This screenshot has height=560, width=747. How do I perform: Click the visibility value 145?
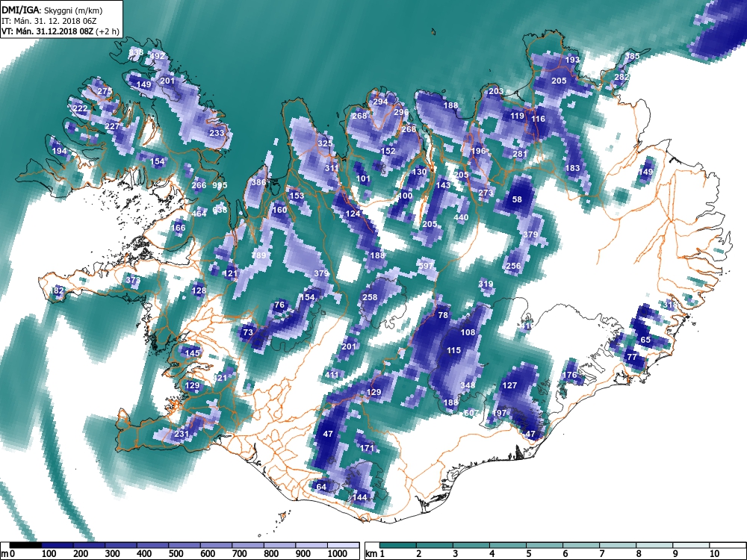[193, 353]
